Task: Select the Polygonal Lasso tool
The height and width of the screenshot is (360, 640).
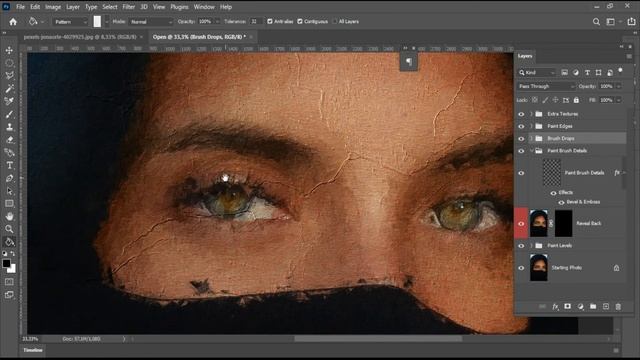Action: 9,76
